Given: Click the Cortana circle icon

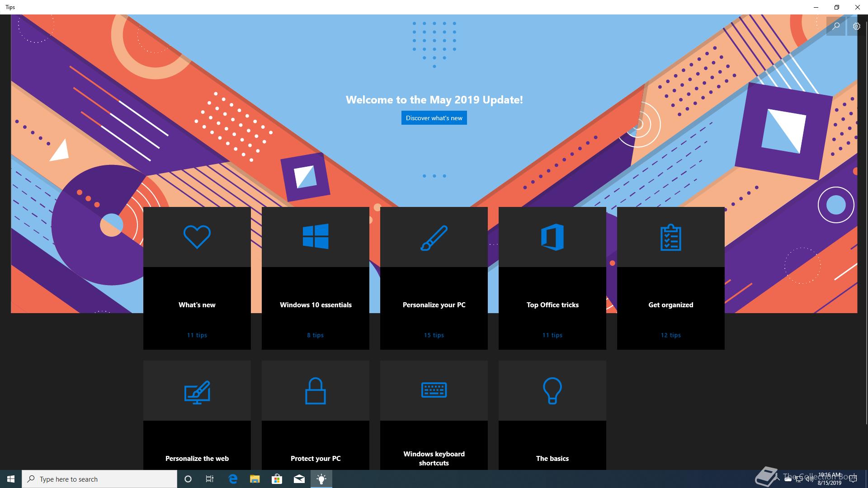Looking at the screenshot, I should tap(188, 479).
